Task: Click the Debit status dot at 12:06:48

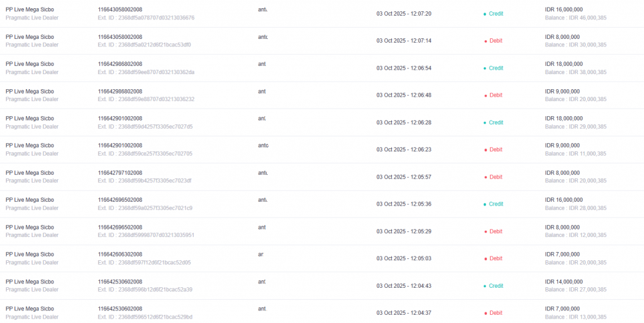Action: pos(486,96)
